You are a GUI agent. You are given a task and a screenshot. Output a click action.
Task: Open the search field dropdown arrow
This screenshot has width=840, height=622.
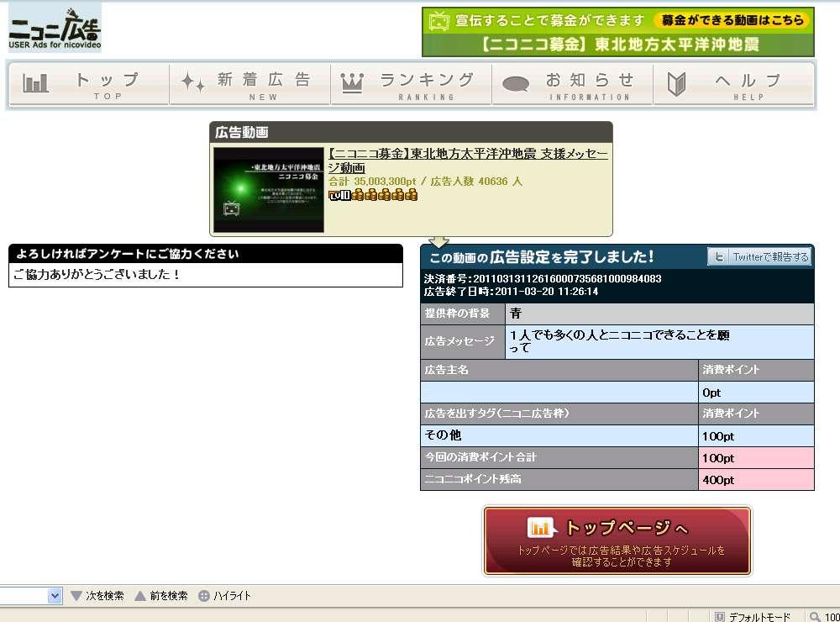tap(55, 596)
